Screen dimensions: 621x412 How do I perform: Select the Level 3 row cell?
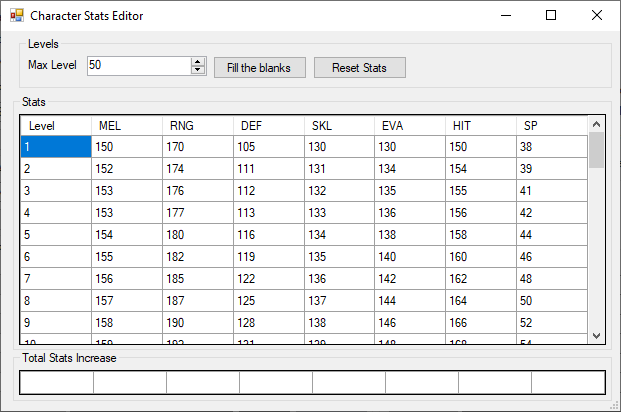pos(56,191)
